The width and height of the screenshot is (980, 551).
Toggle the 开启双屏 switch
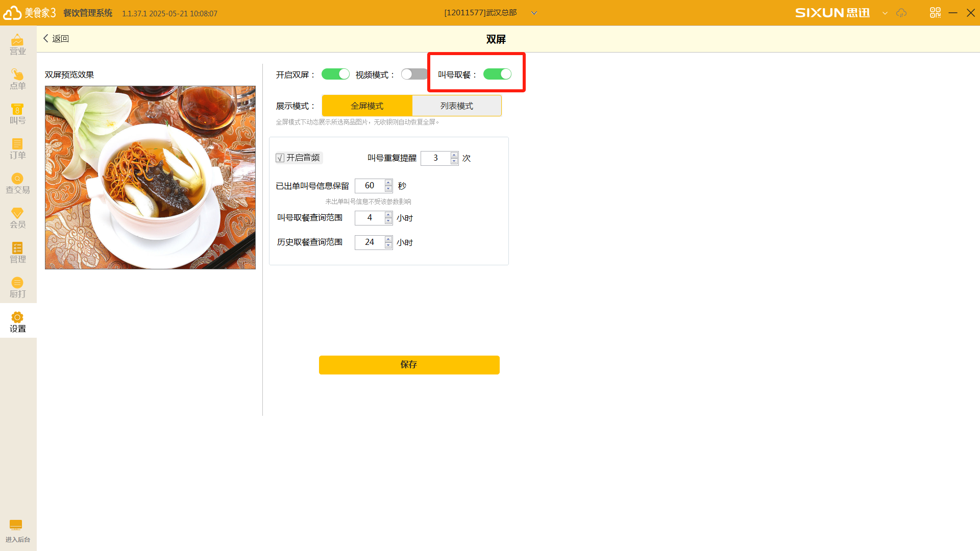pos(335,74)
